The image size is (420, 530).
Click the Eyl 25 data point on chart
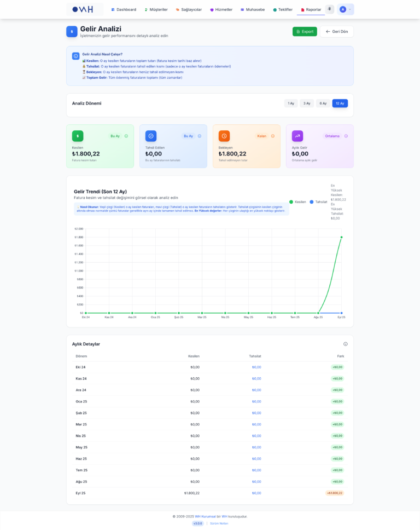[341, 237]
